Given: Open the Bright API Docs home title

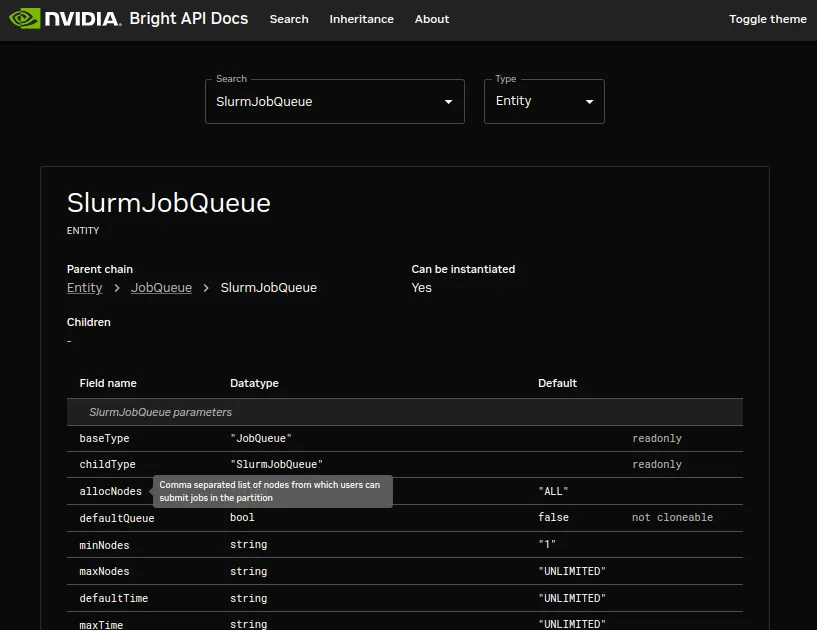Looking at the screenshot, I should [x=189, y=19].
